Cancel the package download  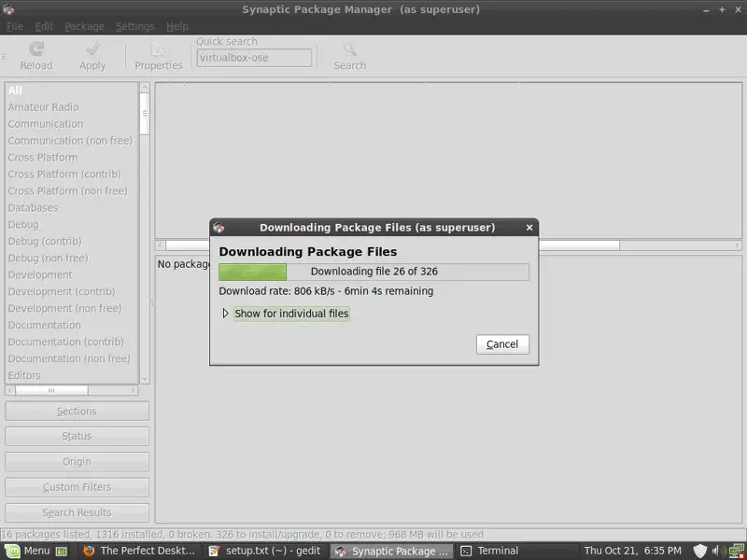[x=502, y=344]
